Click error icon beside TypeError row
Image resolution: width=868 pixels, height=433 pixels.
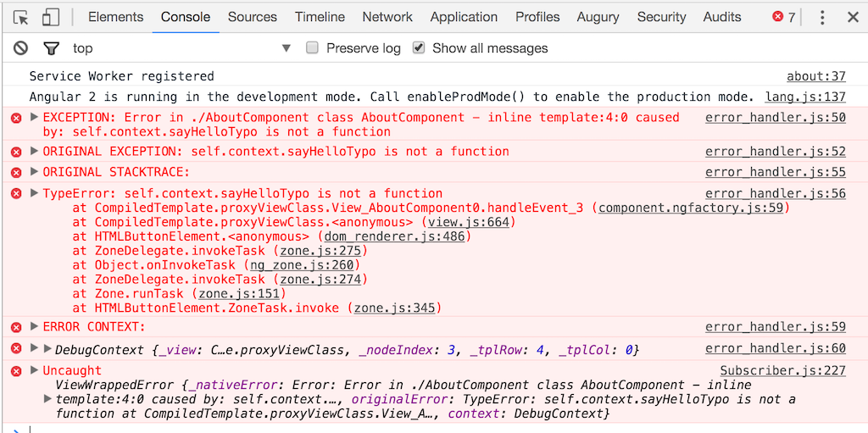[17, 193]
